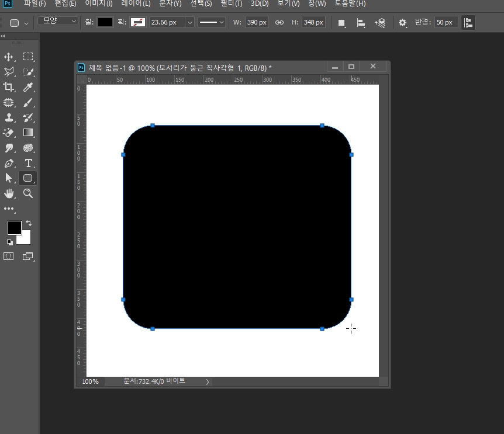This screenshot has width=504, height=434.
Task: Select the History Brush tool
Action: [28, 117]
